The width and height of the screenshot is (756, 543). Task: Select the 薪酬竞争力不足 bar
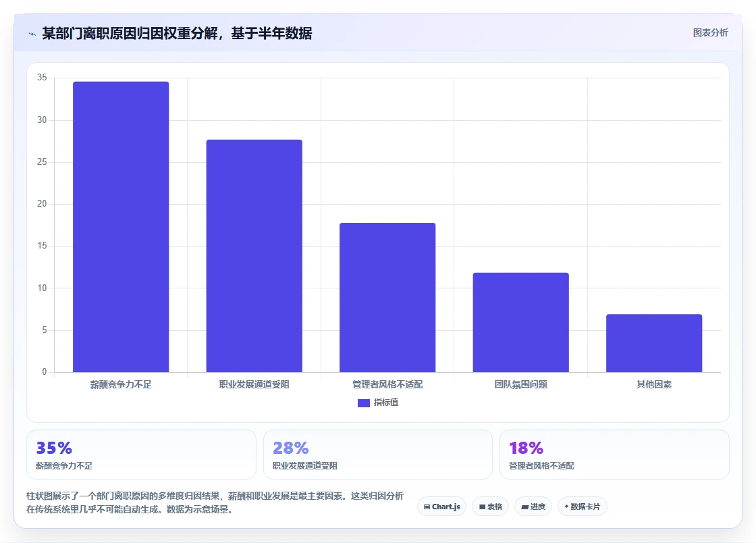click(x=121, y=227)
